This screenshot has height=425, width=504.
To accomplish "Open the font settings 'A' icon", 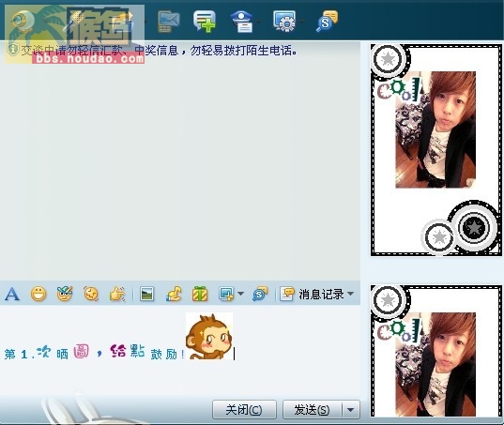I will tap(12, 294).
